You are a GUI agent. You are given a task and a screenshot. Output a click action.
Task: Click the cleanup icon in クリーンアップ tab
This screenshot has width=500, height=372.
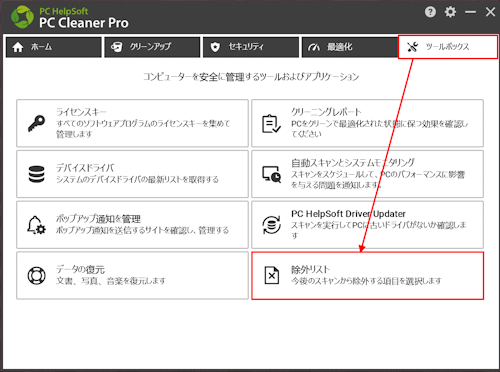[116, 47]
